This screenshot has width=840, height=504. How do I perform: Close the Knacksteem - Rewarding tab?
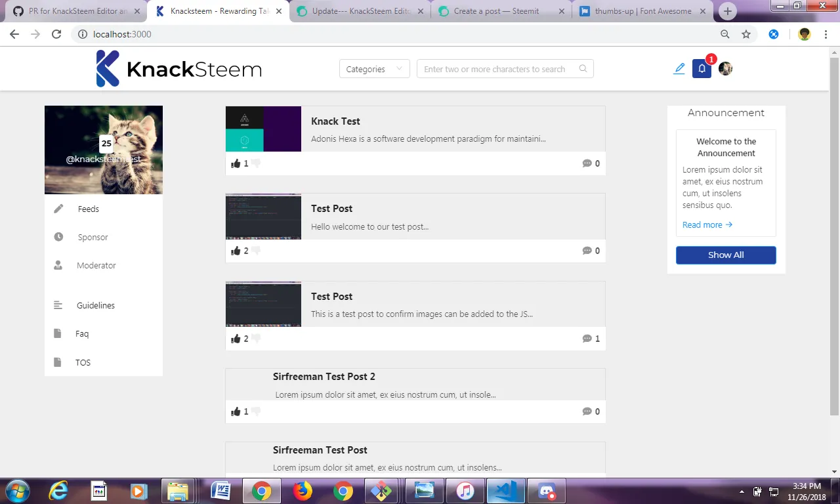point(278,11)
